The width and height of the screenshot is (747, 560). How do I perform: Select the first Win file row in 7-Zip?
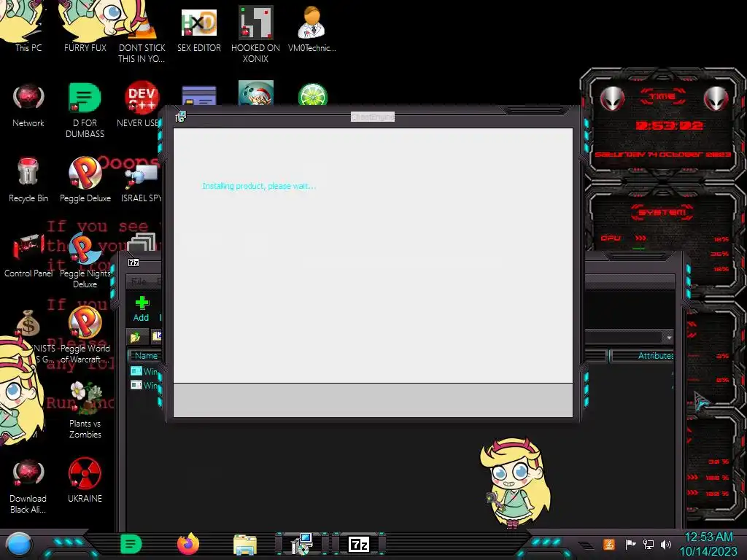click(144, 371)
